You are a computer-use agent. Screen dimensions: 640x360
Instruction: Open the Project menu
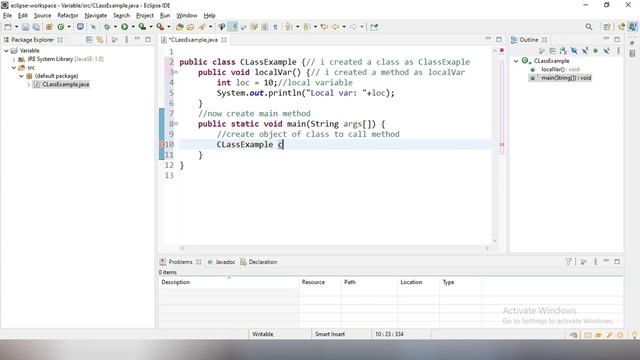click(x=145, y=16)
